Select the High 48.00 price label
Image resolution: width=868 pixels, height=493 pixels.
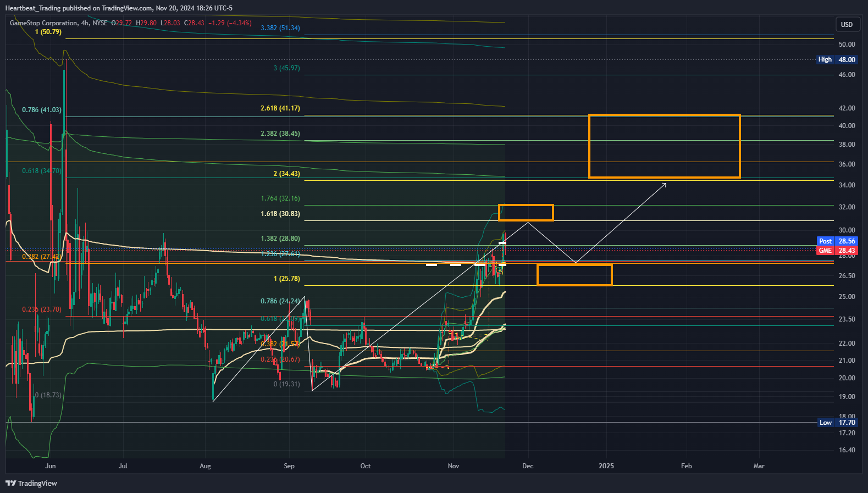coord(836,59)
